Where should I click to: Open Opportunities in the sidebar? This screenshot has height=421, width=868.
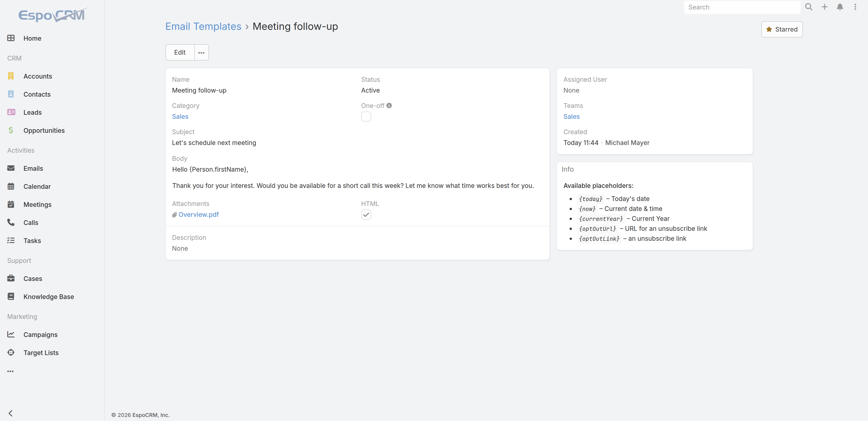click(x=44, y=130)
